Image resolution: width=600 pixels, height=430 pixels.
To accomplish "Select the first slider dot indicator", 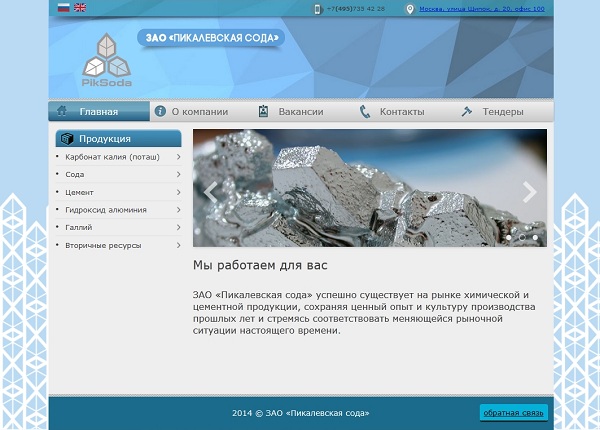I will 509,238.
